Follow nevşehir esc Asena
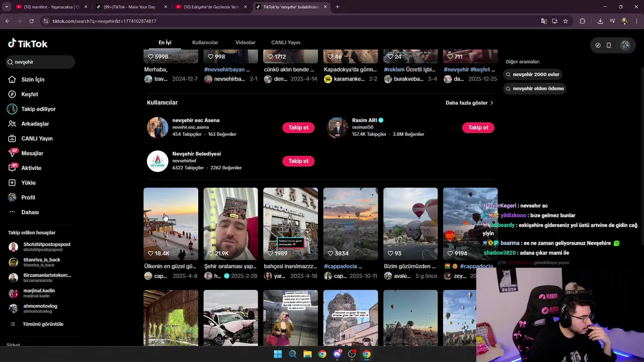 click(x=298, y=128)
